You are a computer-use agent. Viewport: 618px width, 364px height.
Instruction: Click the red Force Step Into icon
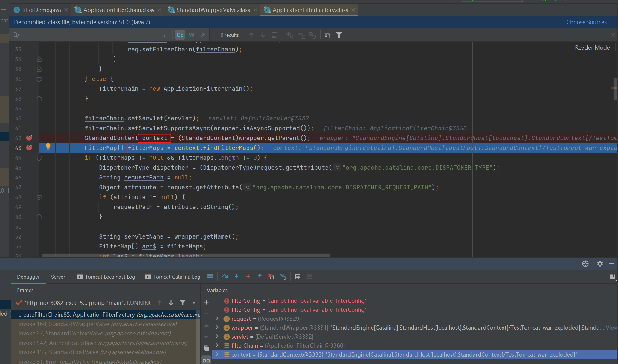(x=248, y=277)
